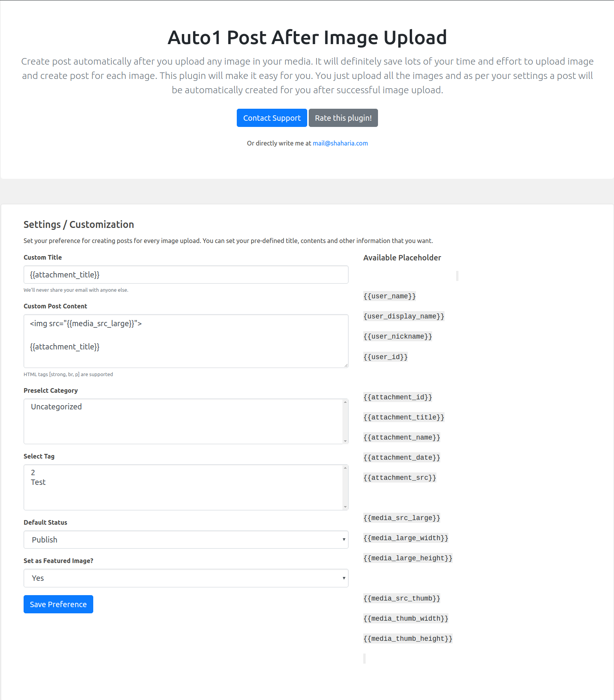Click the tag list scroll-down arrow
Screen dimensions: 614x700
click(x=345, y=507)
